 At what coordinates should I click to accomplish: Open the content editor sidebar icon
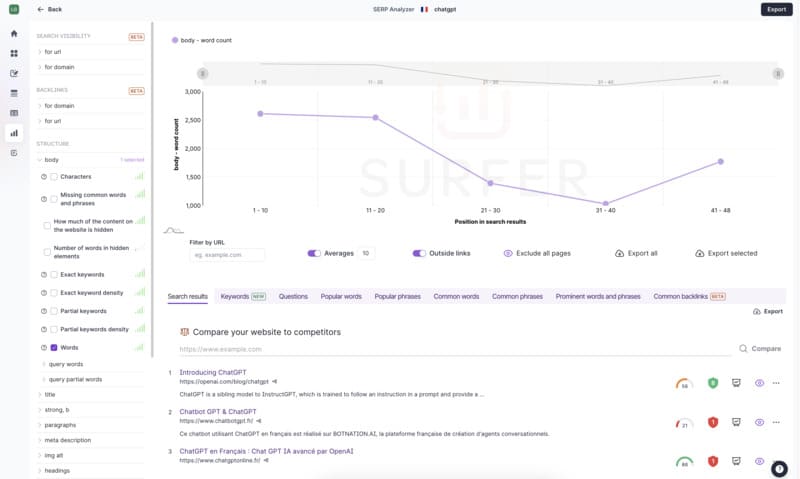[14, 73]
